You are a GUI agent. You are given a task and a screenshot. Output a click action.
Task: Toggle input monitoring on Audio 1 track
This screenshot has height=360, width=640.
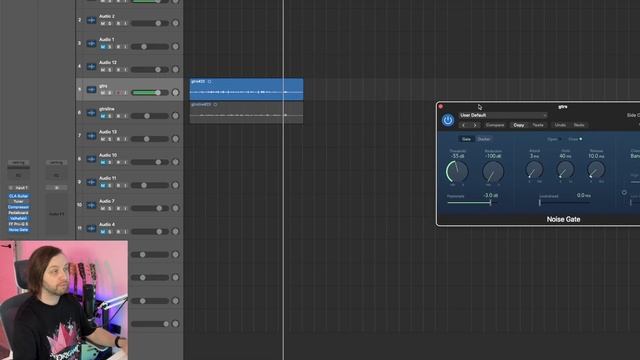[125, 47]
